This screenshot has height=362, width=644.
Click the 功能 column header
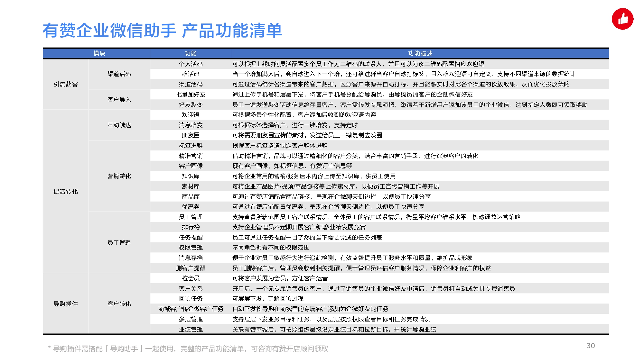click(191, 53)
